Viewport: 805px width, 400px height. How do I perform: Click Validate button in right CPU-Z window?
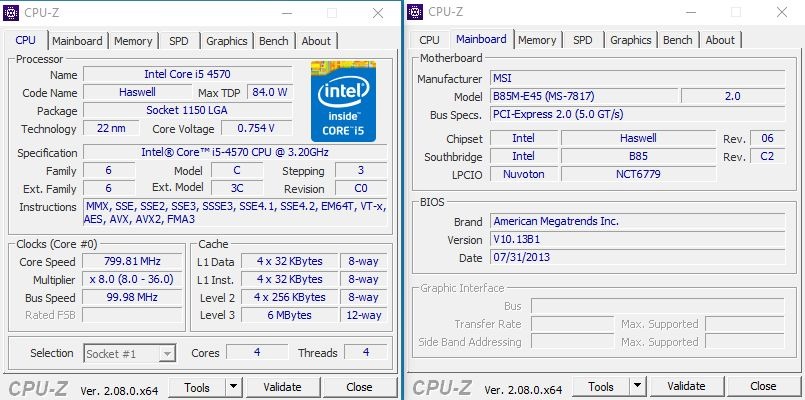(686, 387)
